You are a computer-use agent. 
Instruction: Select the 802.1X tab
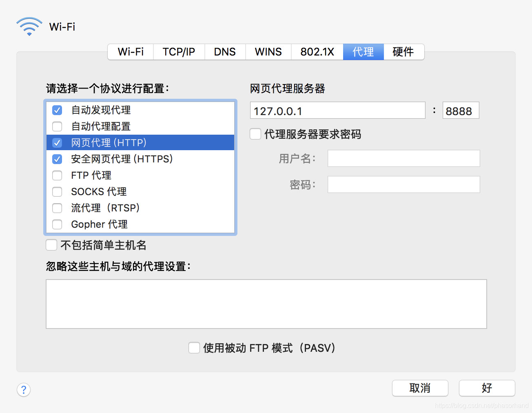(x=317, y=52)
